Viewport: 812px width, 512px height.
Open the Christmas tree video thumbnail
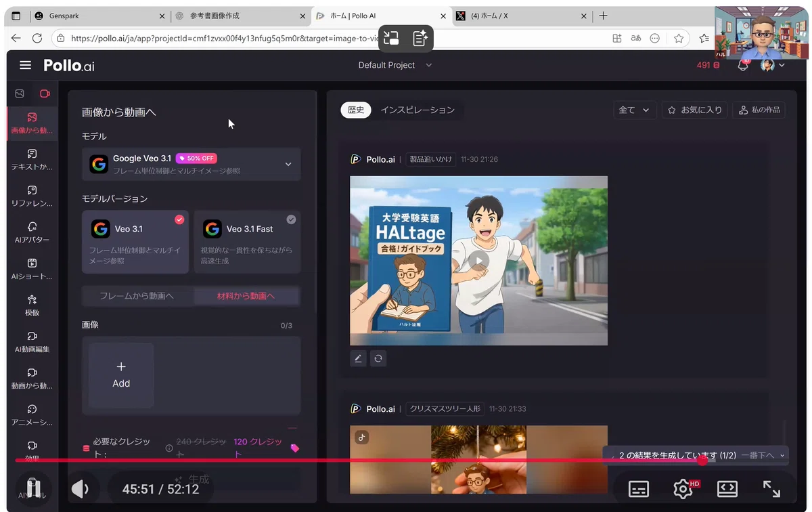click(478, 459)
